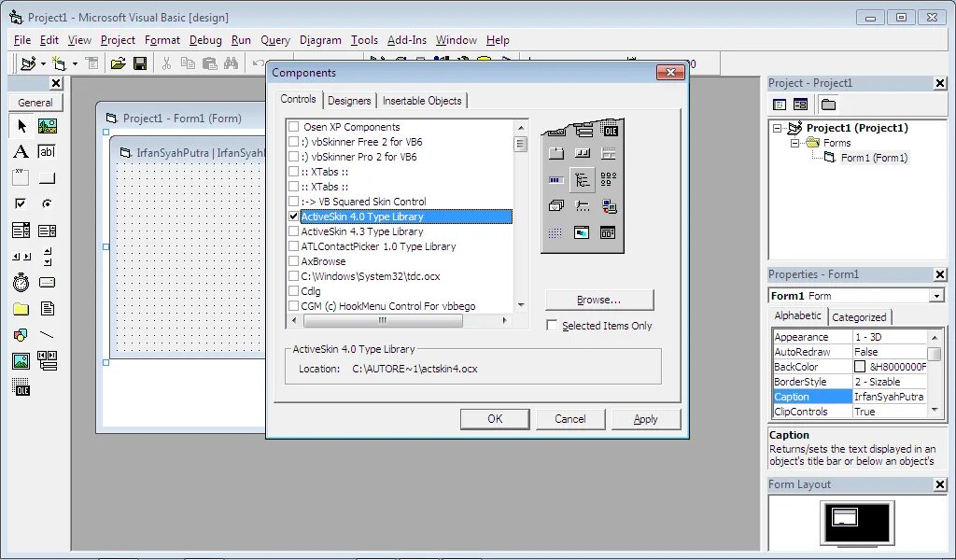Open the Add Project dropdown arrow
Viewport: 956px width, 560px height.
[43, 63]
